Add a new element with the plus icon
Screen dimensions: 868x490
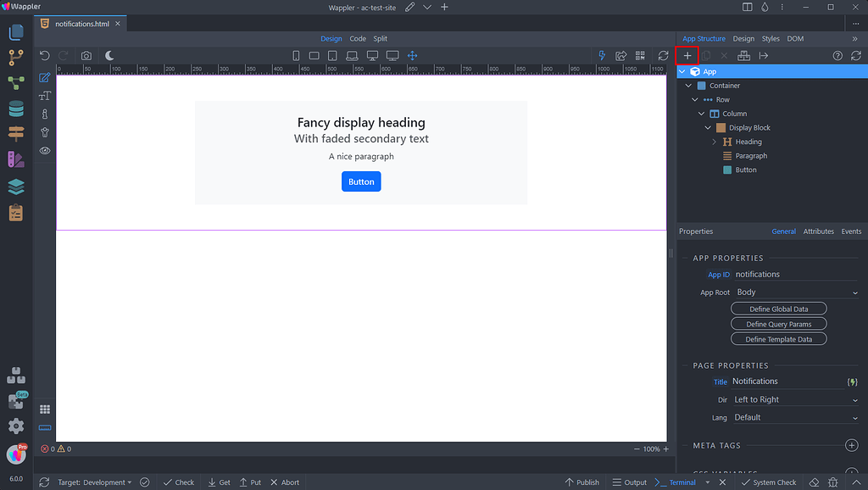click(686, 55)
